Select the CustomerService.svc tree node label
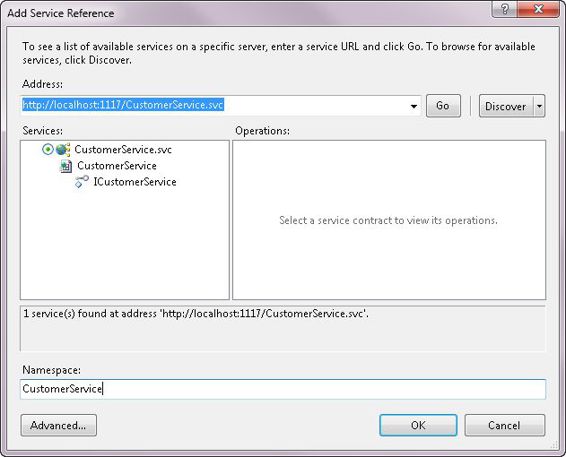The height and width of the screenshot is (457, 566). click(x=123, y=149)
